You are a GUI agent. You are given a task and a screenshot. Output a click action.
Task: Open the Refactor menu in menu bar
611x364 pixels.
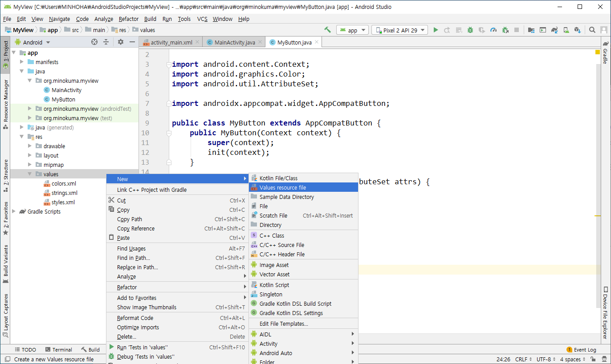click(x=129, y=19)
